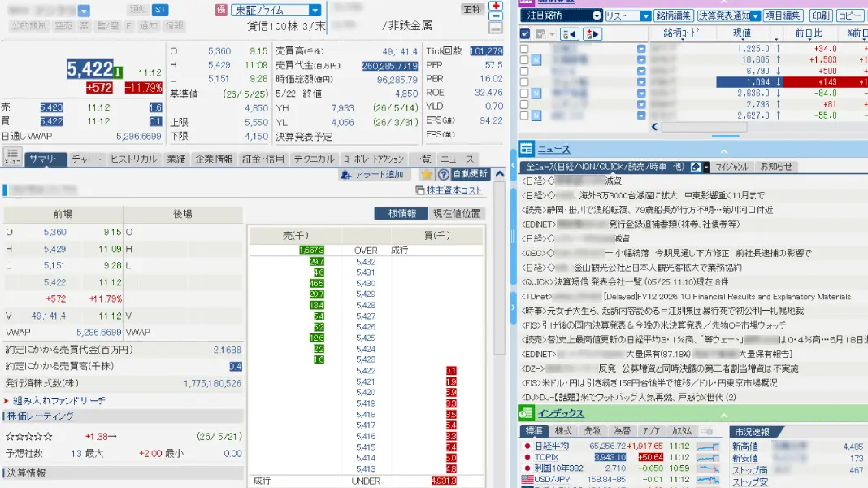Check the box for the 10,605 row
Viewport: 868px width, 488px height.
(x=524, y=60)
